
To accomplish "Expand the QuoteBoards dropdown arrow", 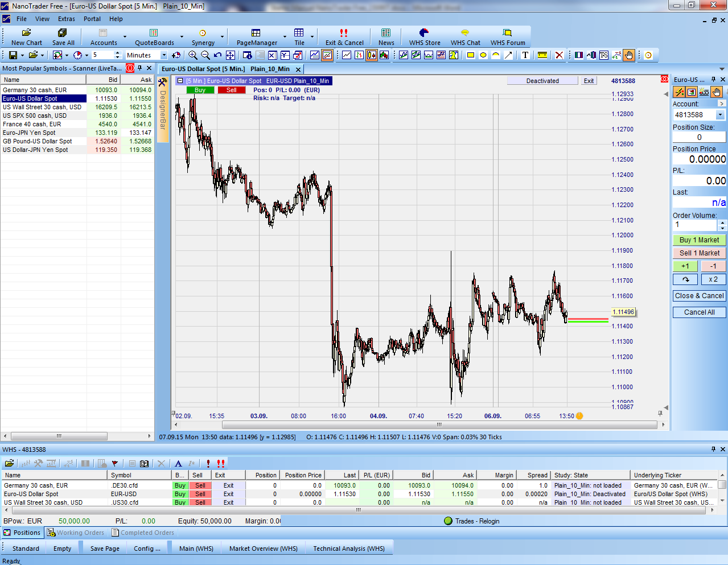I will [182, 37].
